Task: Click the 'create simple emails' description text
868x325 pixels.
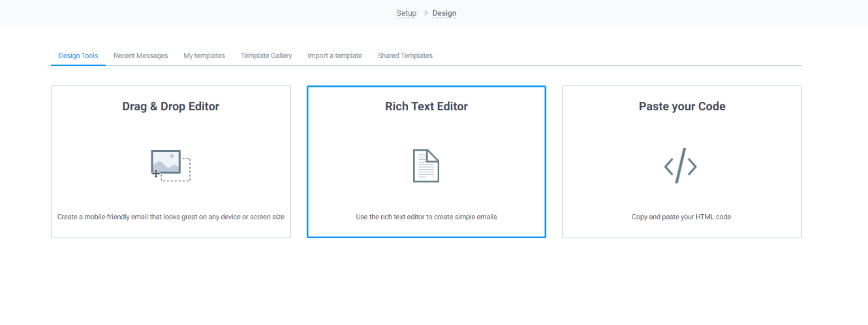Action: [426, 217]
